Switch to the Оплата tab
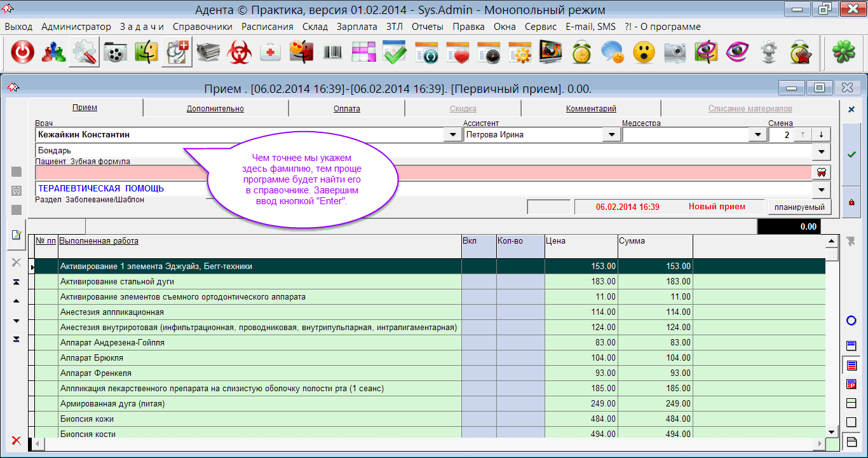868x458 pixels. (346, 109)
